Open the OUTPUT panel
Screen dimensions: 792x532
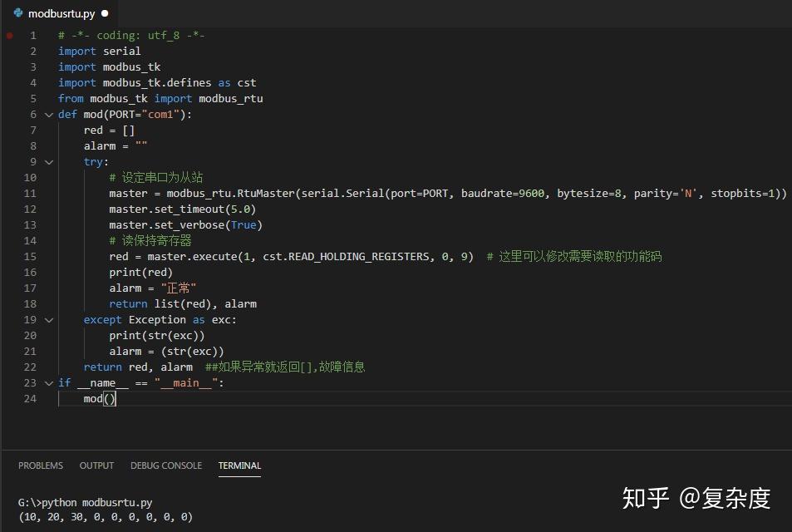[96, 465]
